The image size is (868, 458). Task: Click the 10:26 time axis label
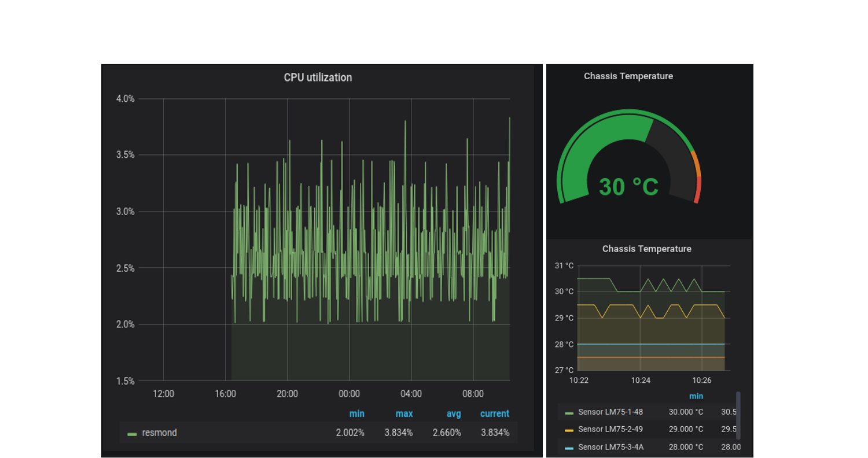tap(702, 381)
